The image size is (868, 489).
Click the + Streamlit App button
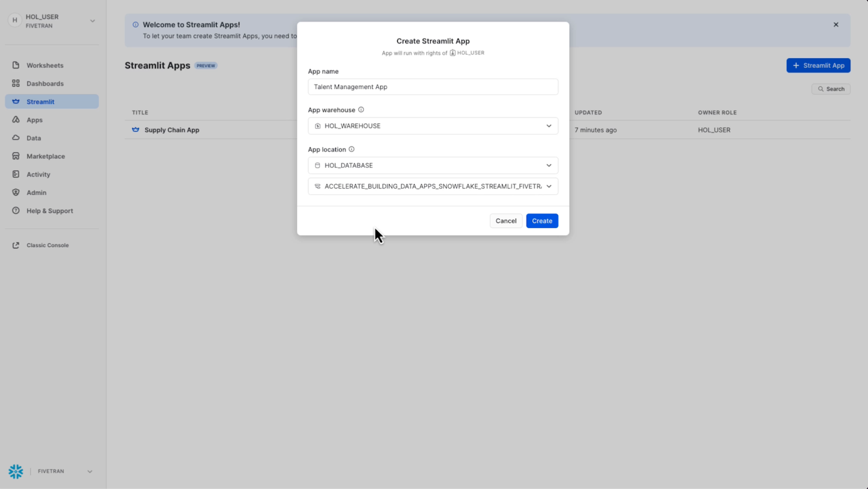point(818,65)
